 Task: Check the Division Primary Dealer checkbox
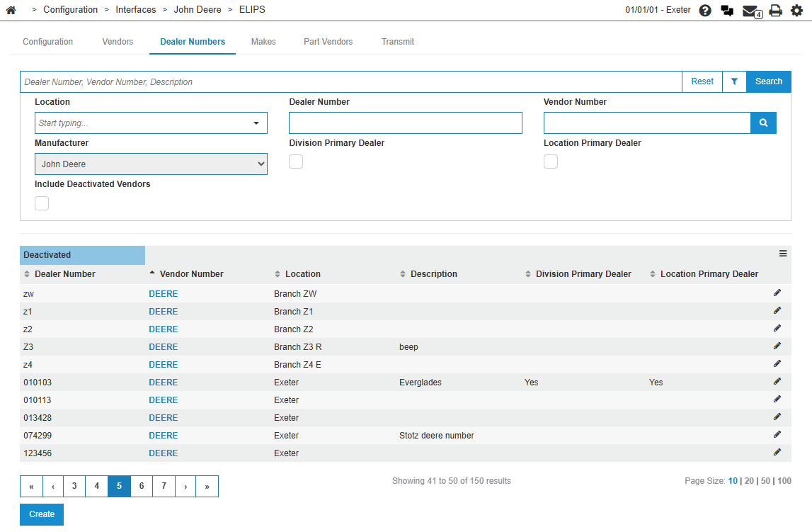[296, 162]
